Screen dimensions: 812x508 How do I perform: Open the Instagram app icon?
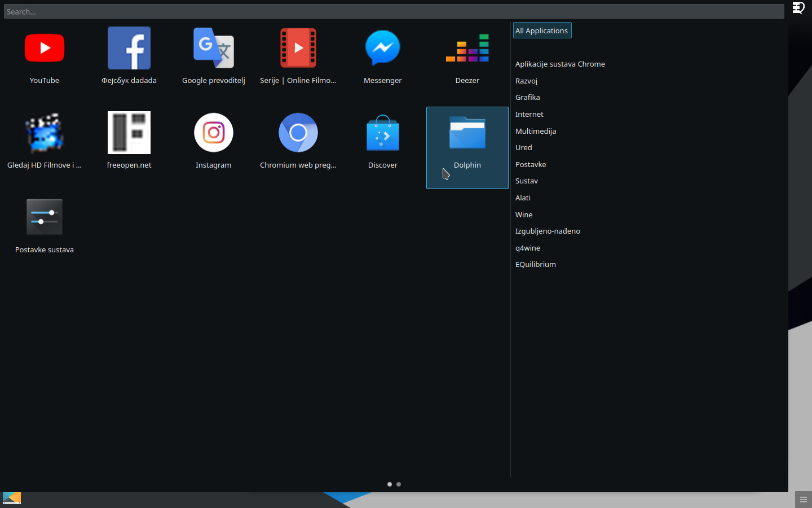click(214, 133)
